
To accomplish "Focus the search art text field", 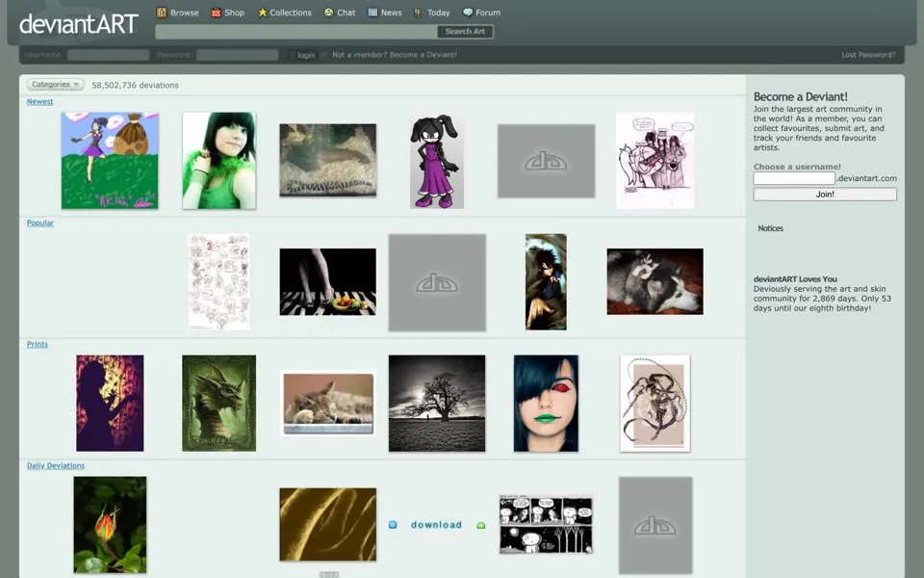I will point(295,32).
